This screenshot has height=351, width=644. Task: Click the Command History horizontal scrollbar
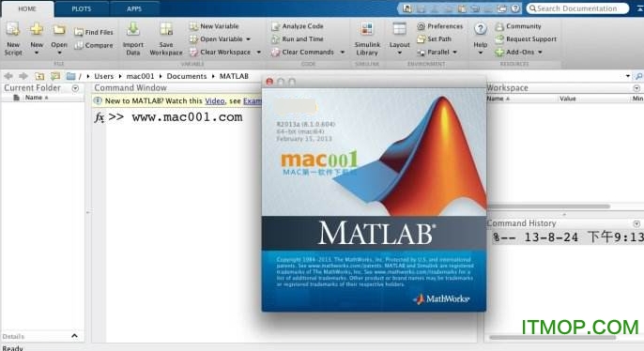coord(552,338)
